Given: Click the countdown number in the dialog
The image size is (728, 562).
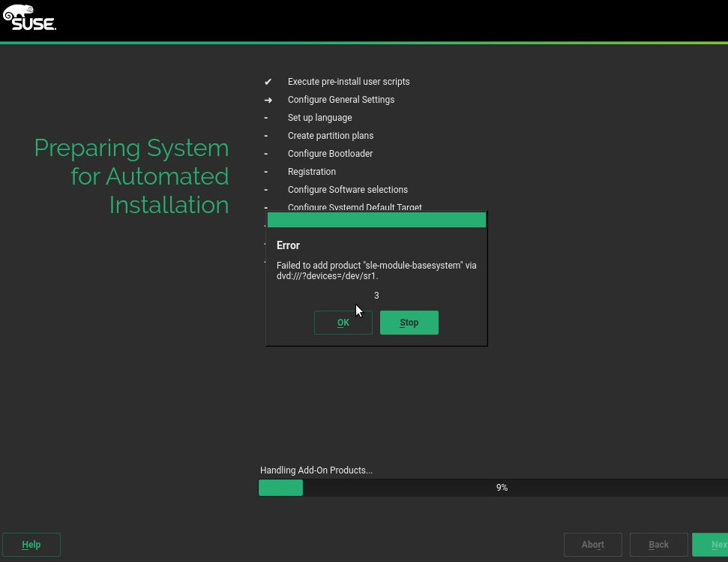Looking at the screenshot, I should pyautogui.click(x=376, y=296).
